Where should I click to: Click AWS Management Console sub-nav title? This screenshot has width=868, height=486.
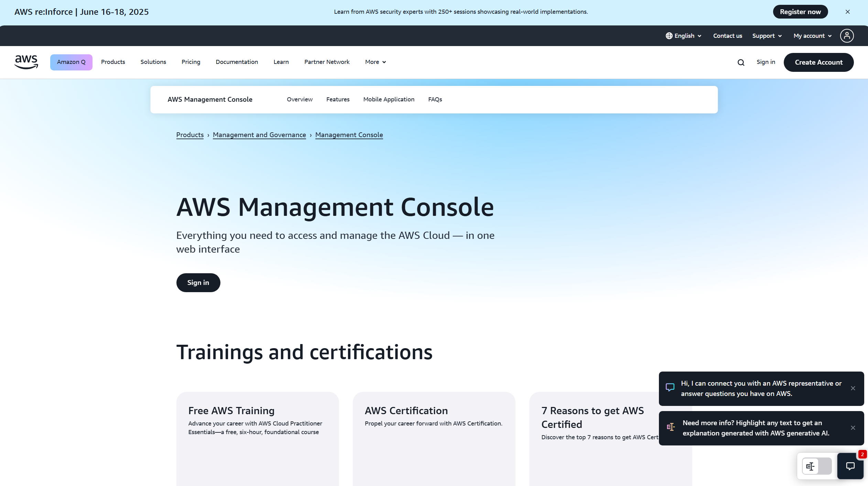pyautogui.click(x=210, y=100)
